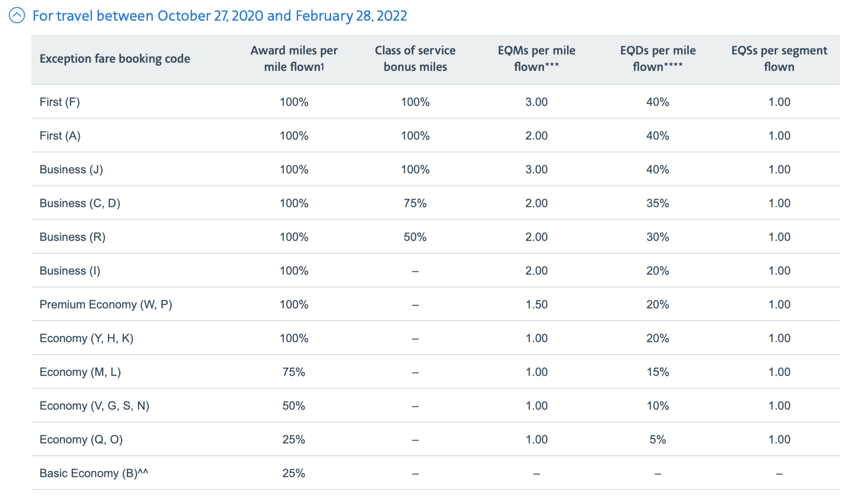Collapse the travel dates section chevron icon

pyautogui.click(x=17, y=16)
